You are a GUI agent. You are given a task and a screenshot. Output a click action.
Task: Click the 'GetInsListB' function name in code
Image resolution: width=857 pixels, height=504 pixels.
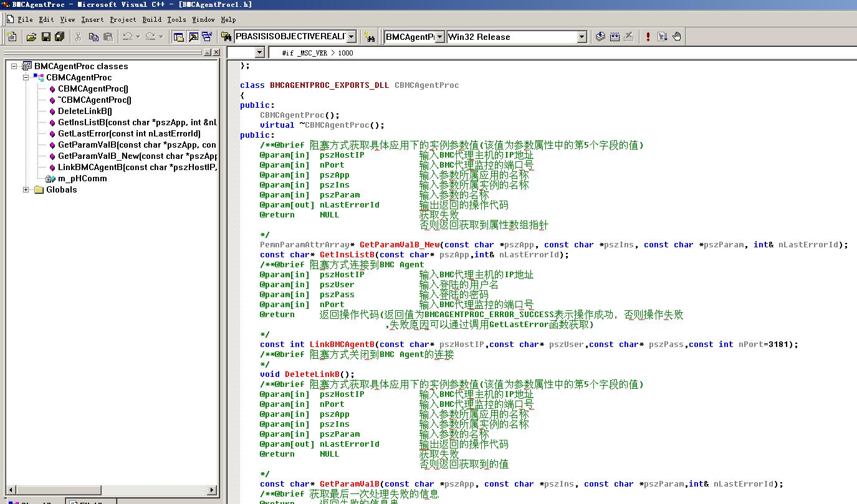[x=347, y=254]
